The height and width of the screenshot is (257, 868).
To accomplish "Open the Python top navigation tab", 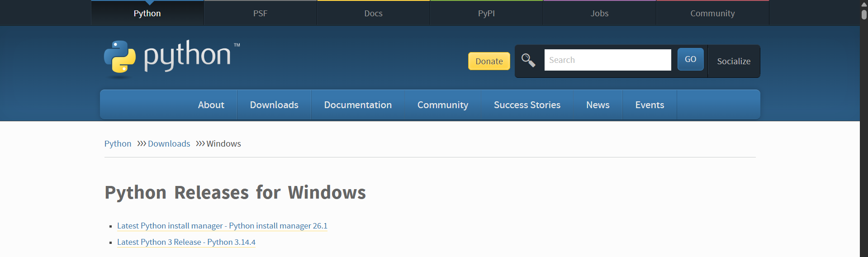I will click(147, 13).
